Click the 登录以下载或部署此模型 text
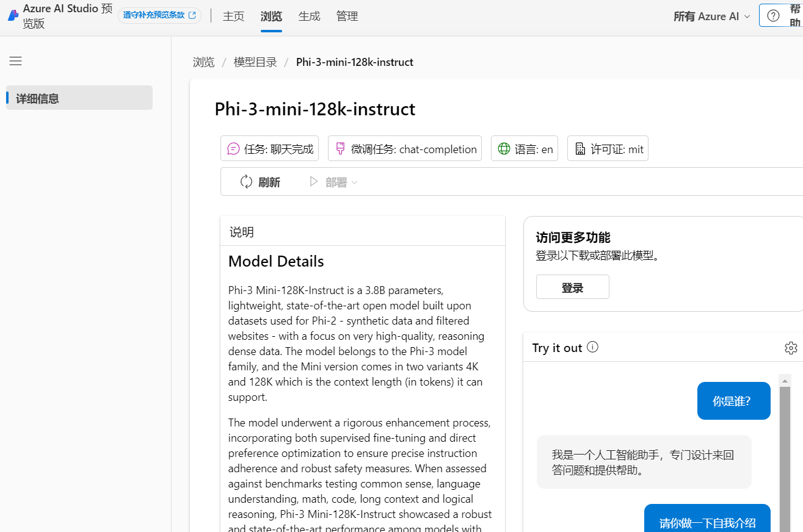803x532 pixels. 598,256
